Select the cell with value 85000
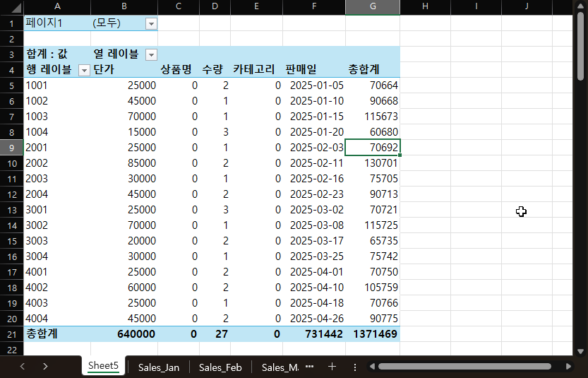The image size is (588, 378). coord(124,163)
